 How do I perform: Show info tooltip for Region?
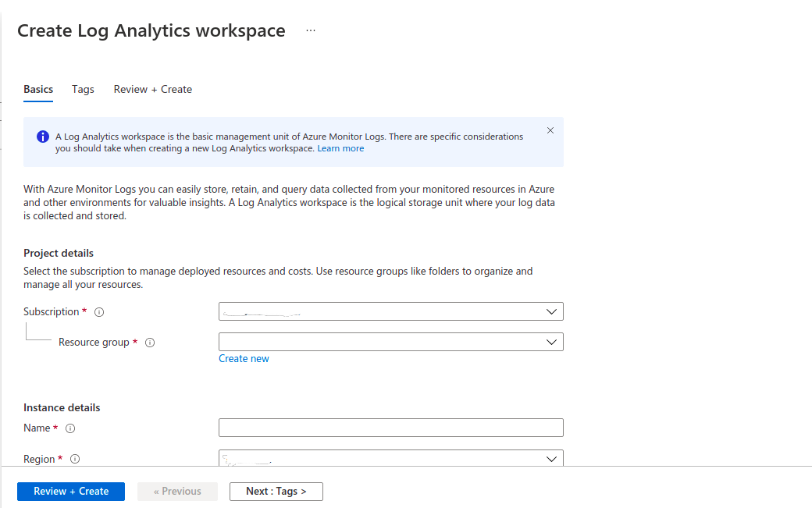point(75,459)
